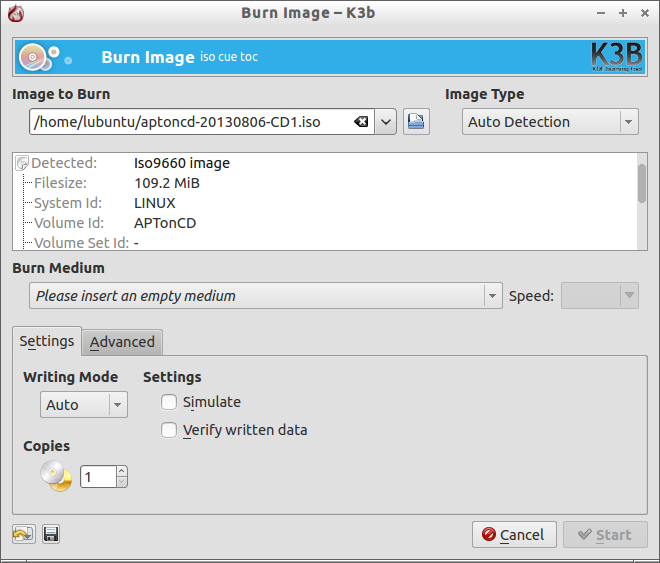Click the Start button
Screen dimensions: 660x563
605,534
